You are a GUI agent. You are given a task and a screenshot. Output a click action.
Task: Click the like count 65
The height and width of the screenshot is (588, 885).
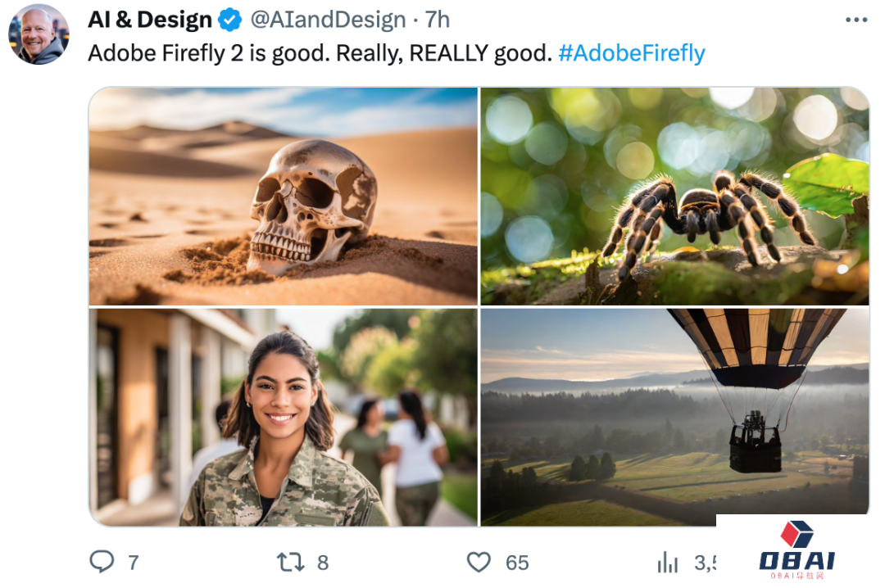coord(517,563)
